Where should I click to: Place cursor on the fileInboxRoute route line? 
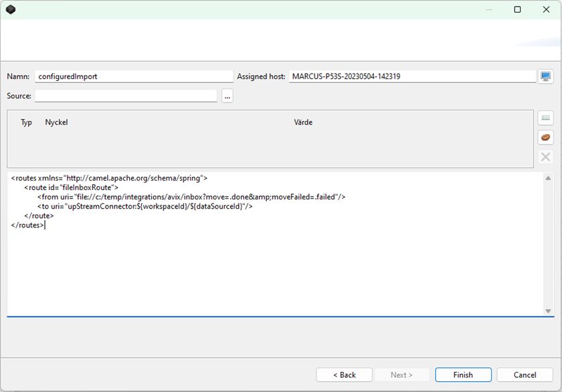coord(71,188)
